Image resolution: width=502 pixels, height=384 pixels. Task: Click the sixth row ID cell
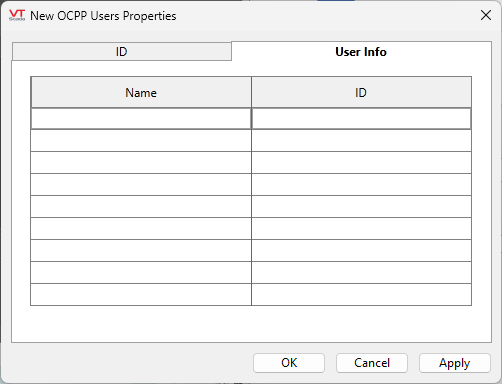coord(361,229)
